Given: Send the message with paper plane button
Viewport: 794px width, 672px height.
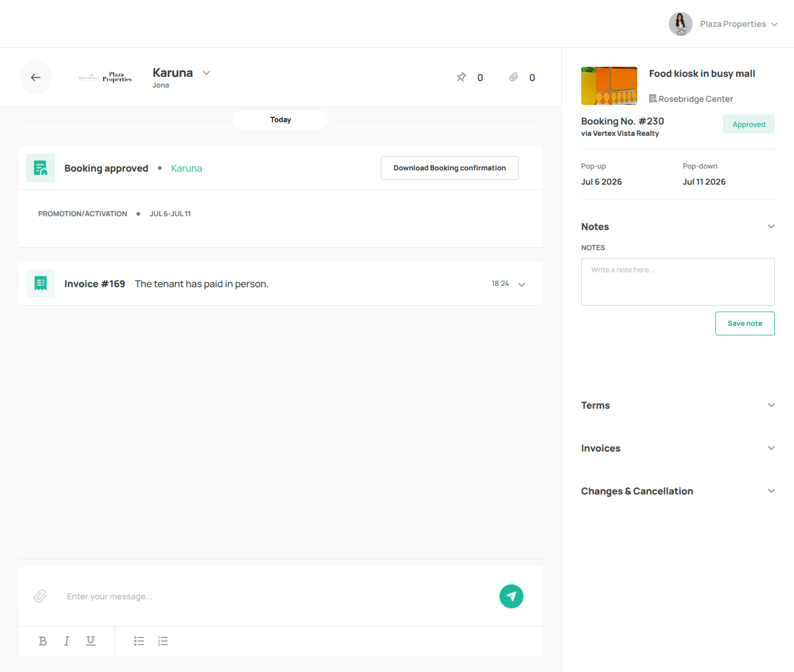Looking at the screenshot, I should click(x=511, y=596).
